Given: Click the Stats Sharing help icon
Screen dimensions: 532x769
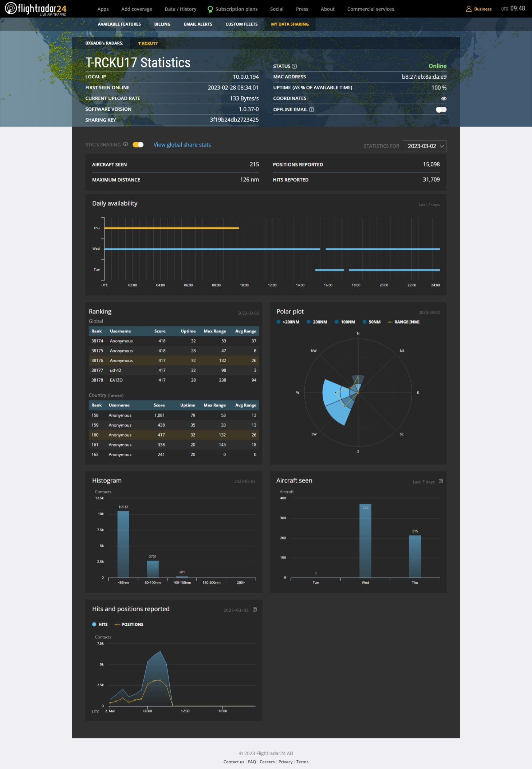Looking at the screenshot, I should click(x=126, y=144).
